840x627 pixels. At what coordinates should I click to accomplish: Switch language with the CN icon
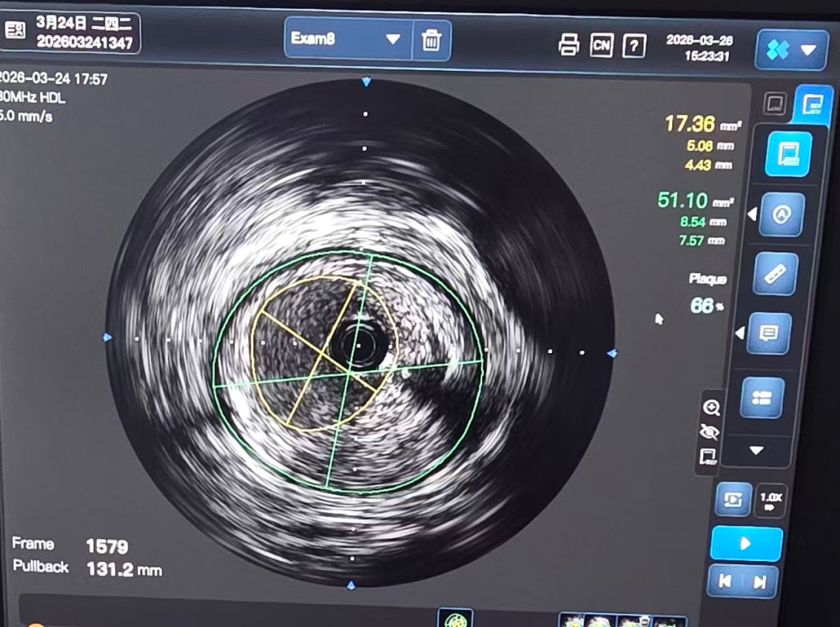click(601, 45)
